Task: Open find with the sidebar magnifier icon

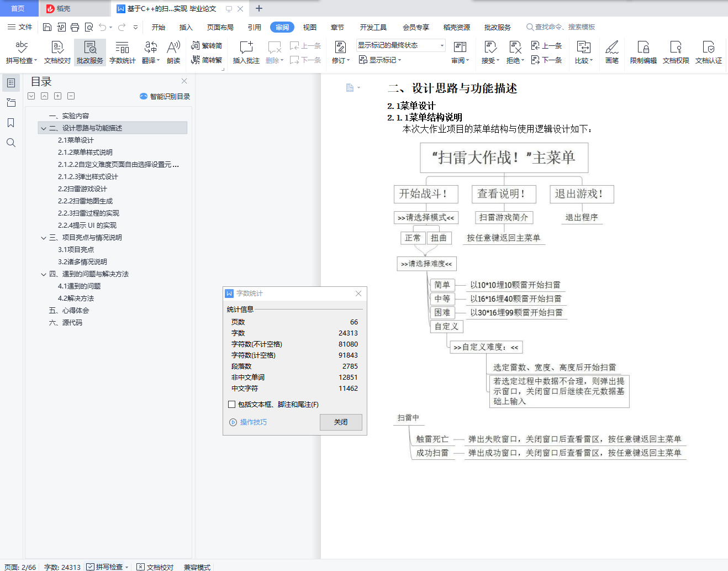Action: [11, 143]
